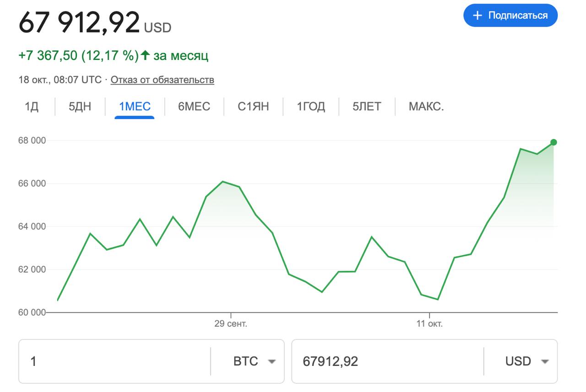
Task: Switch to the 1Д time range tab
Action: [32, 107]
